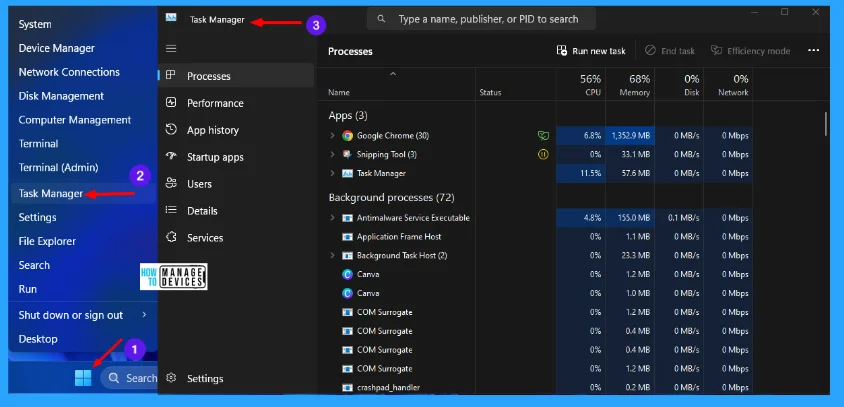Expand the Snipping Tool (3) process group

point(332,155)
